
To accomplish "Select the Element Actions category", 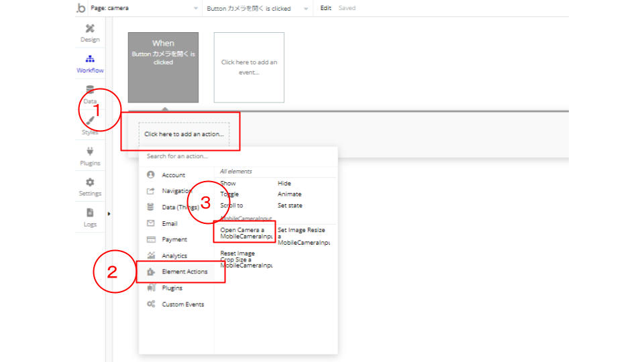I will pos(185,271).
